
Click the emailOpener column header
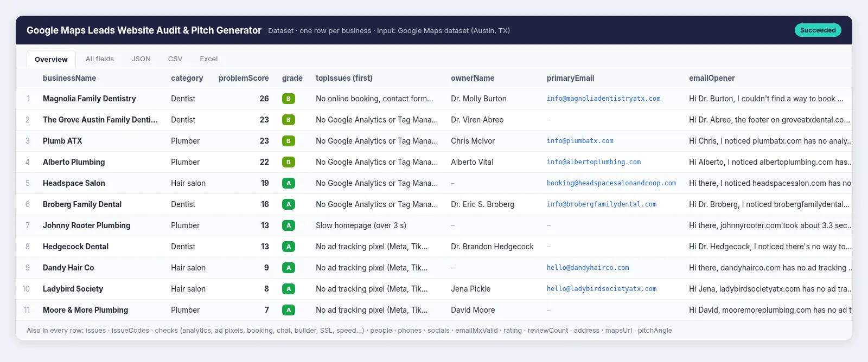(712, 78)
